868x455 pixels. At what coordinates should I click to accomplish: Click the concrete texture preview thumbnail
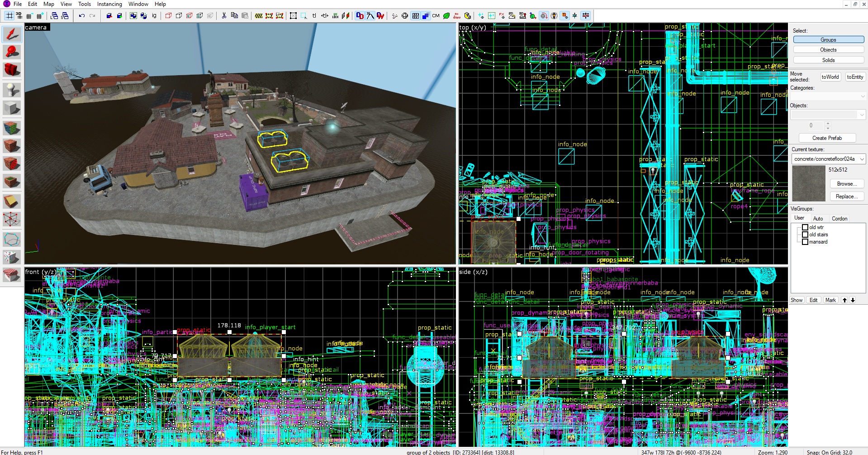809,183
